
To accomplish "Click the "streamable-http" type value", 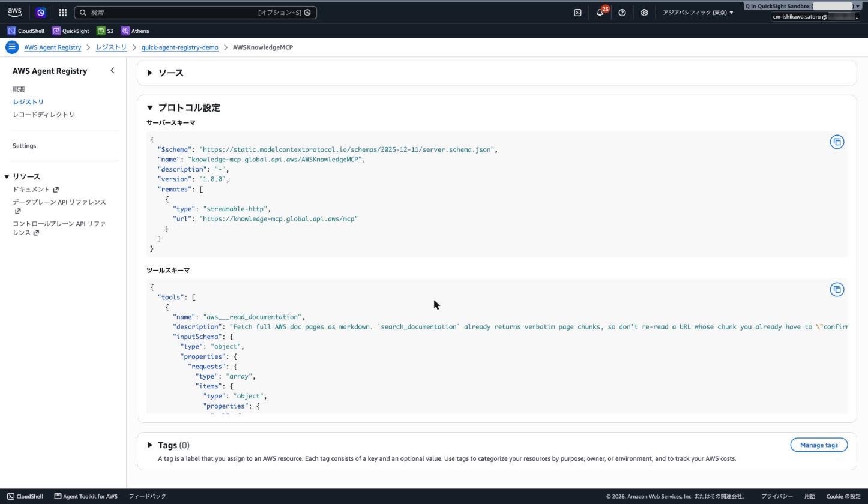I will point(237,209).
